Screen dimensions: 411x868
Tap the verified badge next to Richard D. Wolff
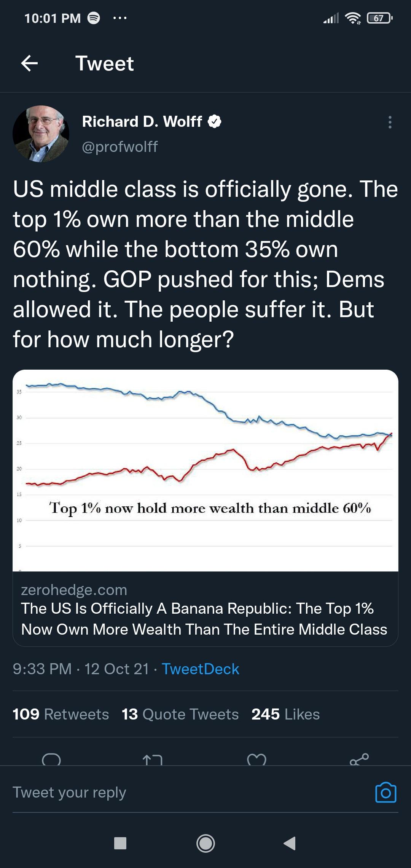coord(214,122)
